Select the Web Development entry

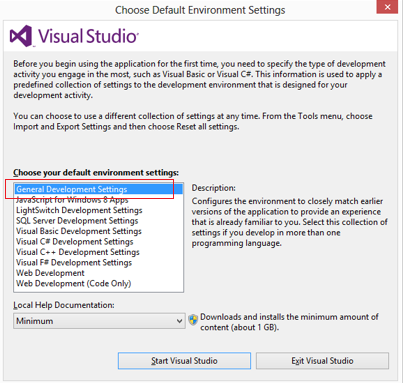pos(99,273)
